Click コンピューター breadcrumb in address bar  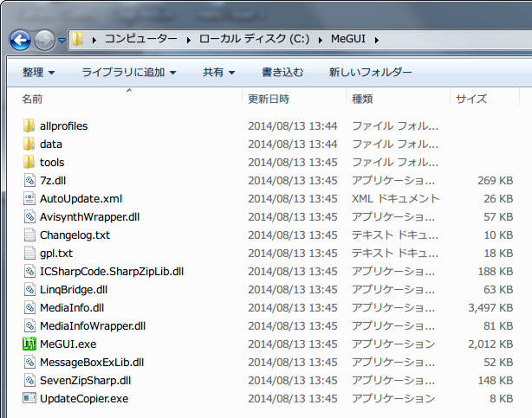[x=141, y=39]
